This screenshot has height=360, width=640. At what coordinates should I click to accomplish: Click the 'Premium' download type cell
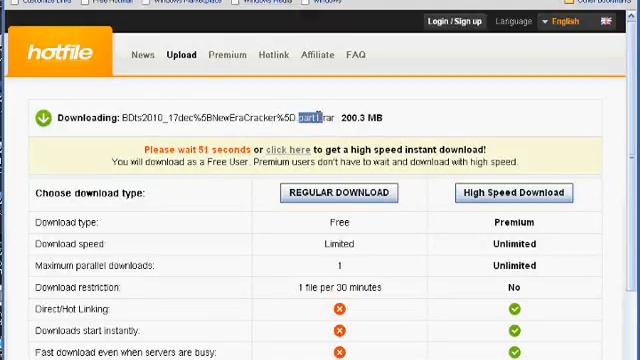coord(514,222)
